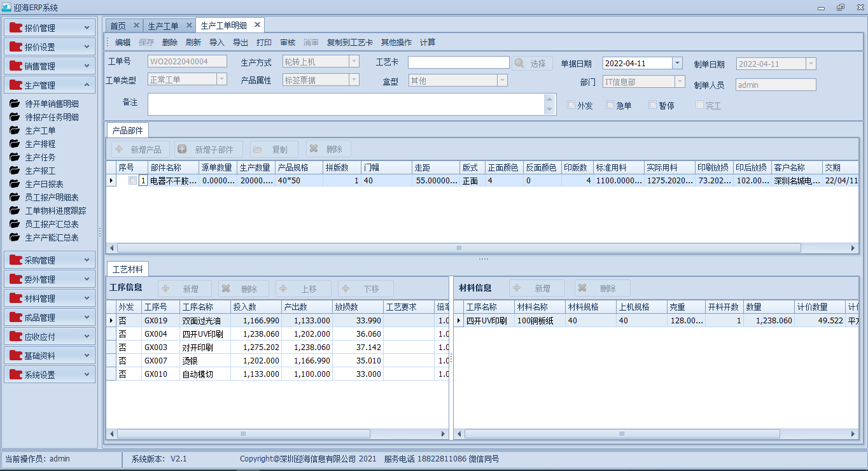Screen dimensions: 868x471
Task: Click the 基础资料 red folder icon
Action: coord(16,356)
